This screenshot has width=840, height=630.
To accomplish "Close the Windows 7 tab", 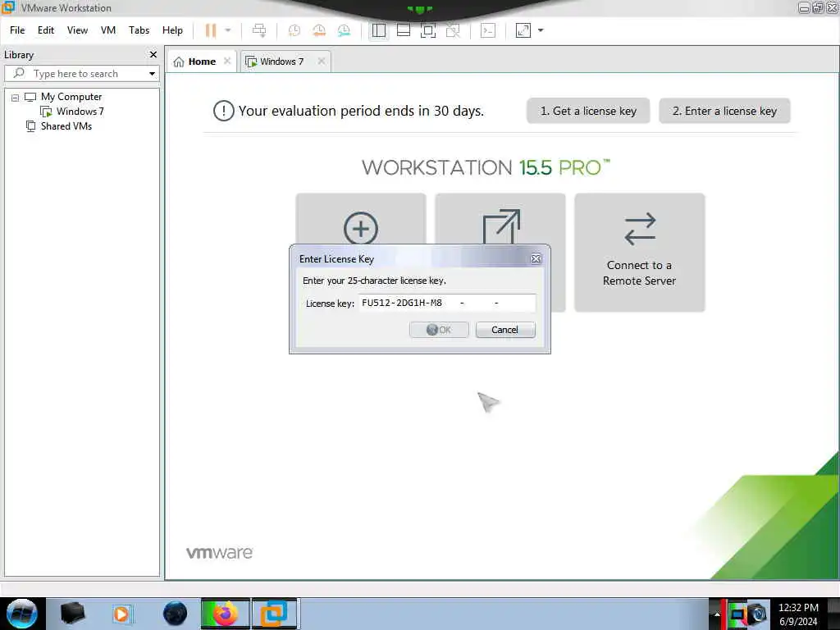I will 321,61.
